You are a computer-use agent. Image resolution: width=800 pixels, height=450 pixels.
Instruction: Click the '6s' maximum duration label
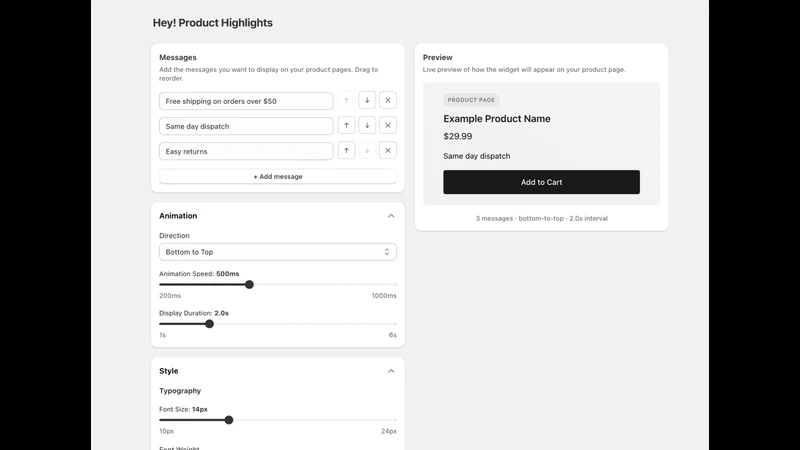(x=393, y=335)
